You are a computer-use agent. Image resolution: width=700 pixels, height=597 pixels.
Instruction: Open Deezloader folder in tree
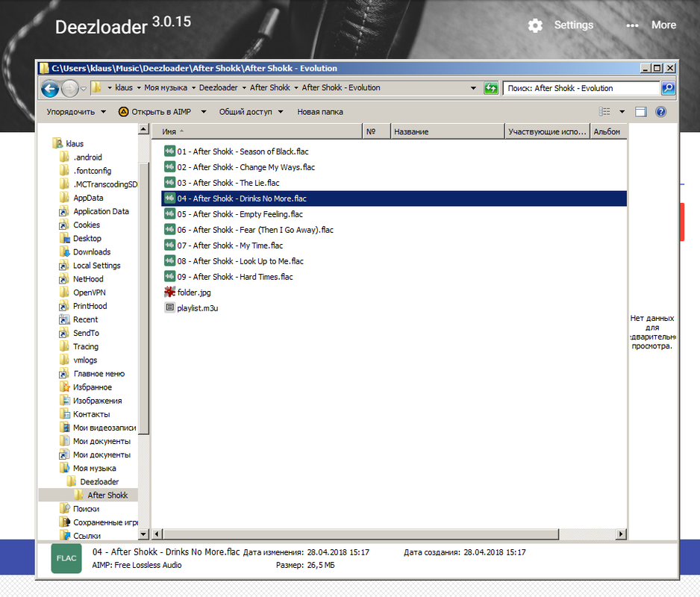pyautogui.click(x=93, y=481)
